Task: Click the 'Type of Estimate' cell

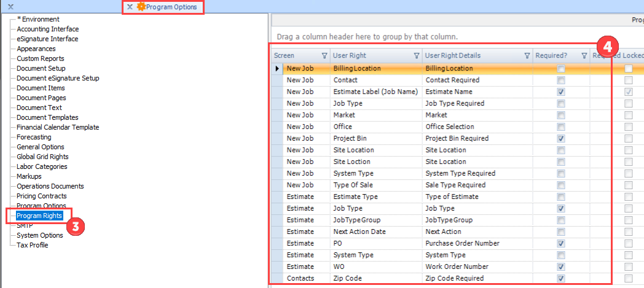Action: pyautogui.click(x=477, y=197)
